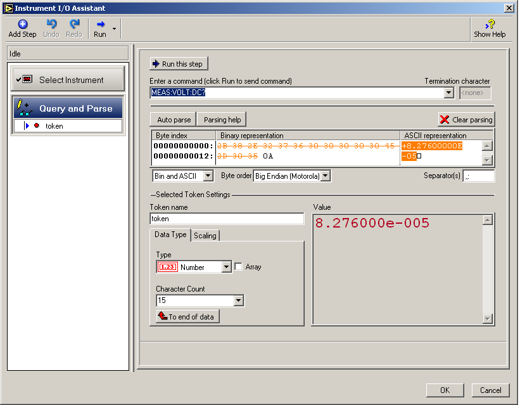Click the 0A byte in binary representation

(268, 156)
